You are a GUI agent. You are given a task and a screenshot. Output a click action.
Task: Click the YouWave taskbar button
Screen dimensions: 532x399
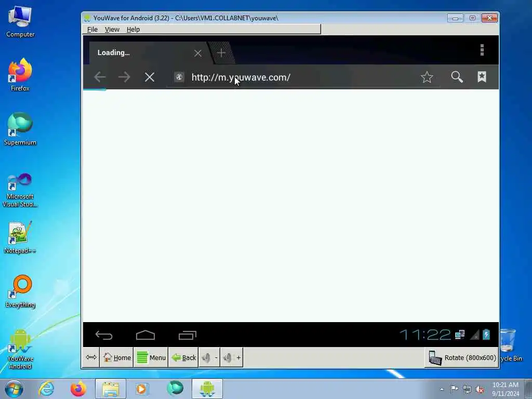click(x=207, y=389)
